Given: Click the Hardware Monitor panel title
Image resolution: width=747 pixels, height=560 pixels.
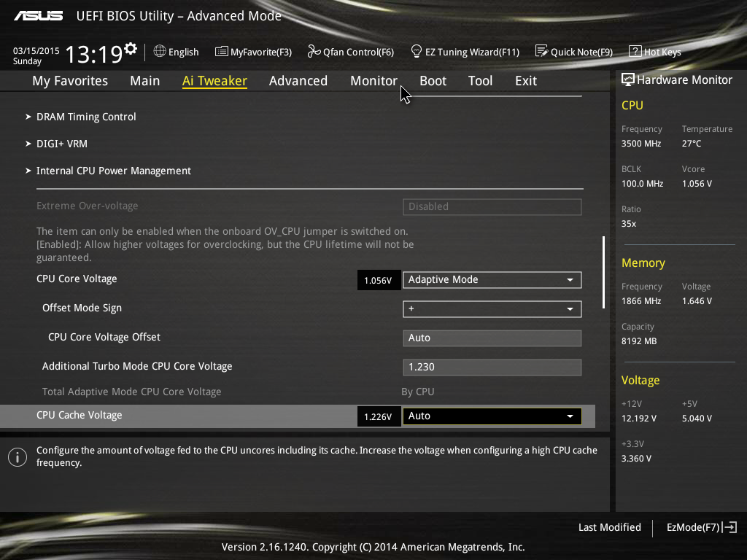Looking at the screenshot, I should tap(684, 80).
